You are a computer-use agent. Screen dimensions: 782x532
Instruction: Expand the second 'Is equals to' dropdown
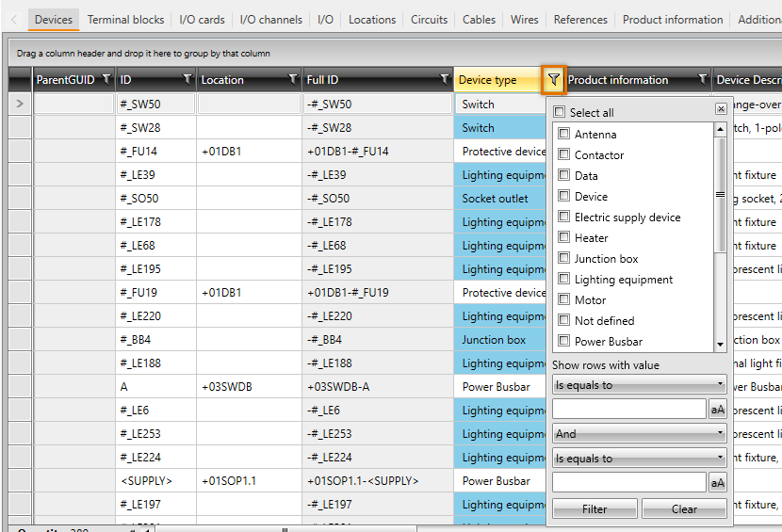(639, 459)
